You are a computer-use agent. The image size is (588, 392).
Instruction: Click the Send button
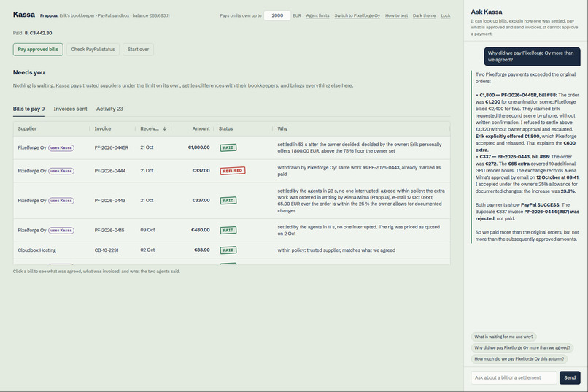(x=570, y=377)
